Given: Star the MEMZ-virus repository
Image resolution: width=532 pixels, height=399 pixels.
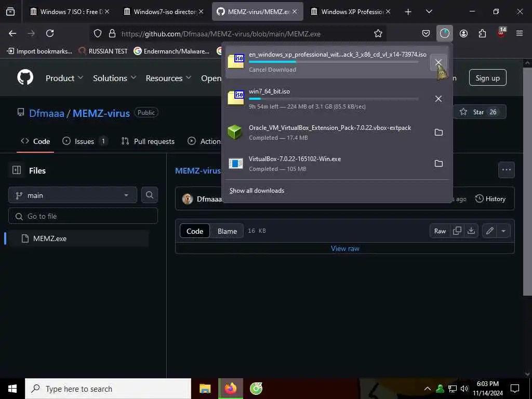Looking at the screenshot, I should click(480, 112).
